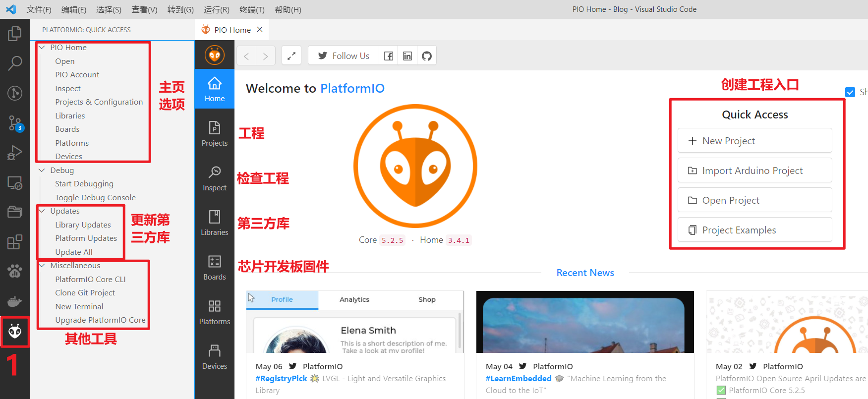The image size is (868, 399).
Task: Click PlatformIO logo atop PIO Home sidebar
Action: click(x=215, y=55)
